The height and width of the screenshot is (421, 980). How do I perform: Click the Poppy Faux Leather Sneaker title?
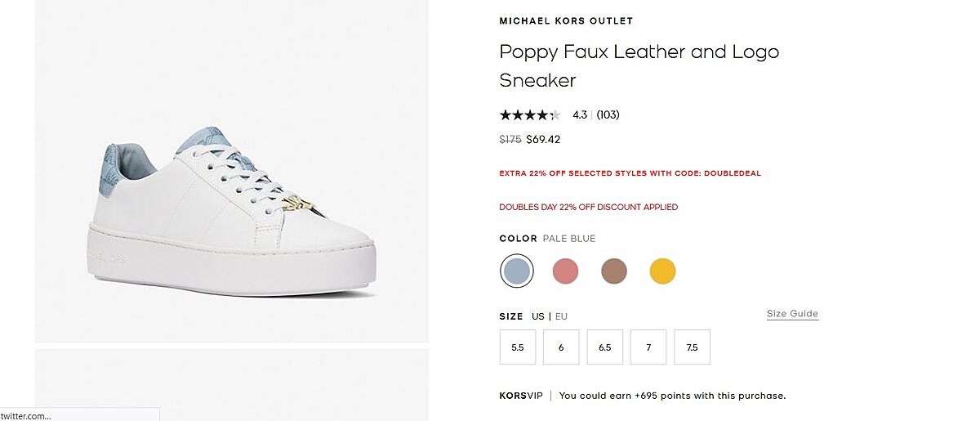coord(639,65)
